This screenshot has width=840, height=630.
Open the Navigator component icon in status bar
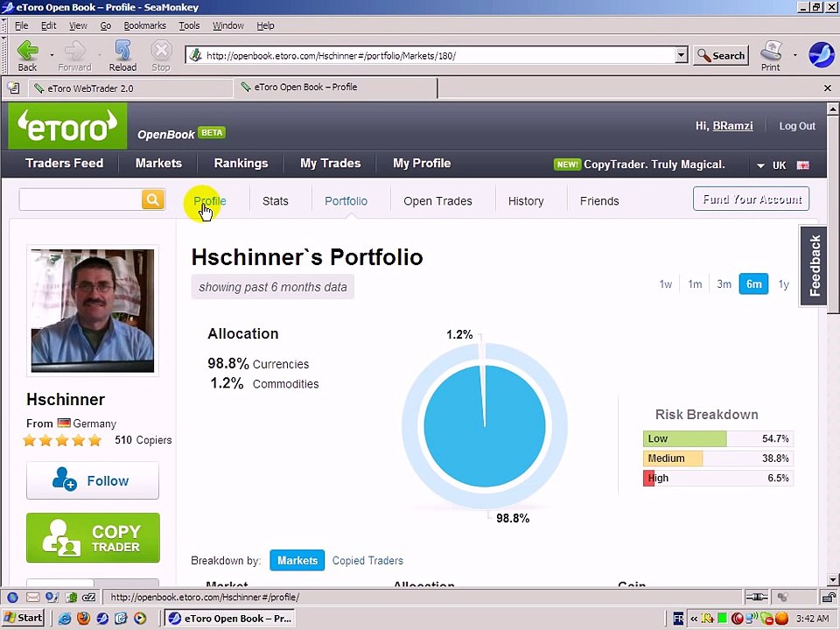pos(13,597)
